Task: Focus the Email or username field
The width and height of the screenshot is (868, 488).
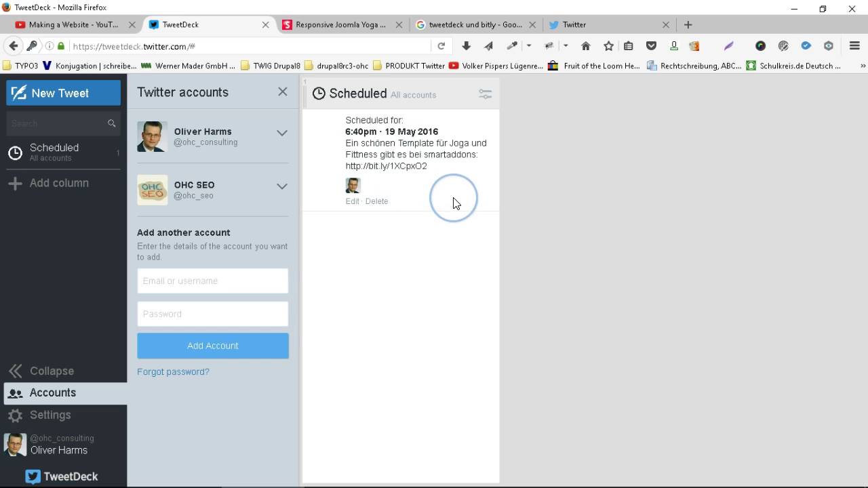Action: (213, 281)
